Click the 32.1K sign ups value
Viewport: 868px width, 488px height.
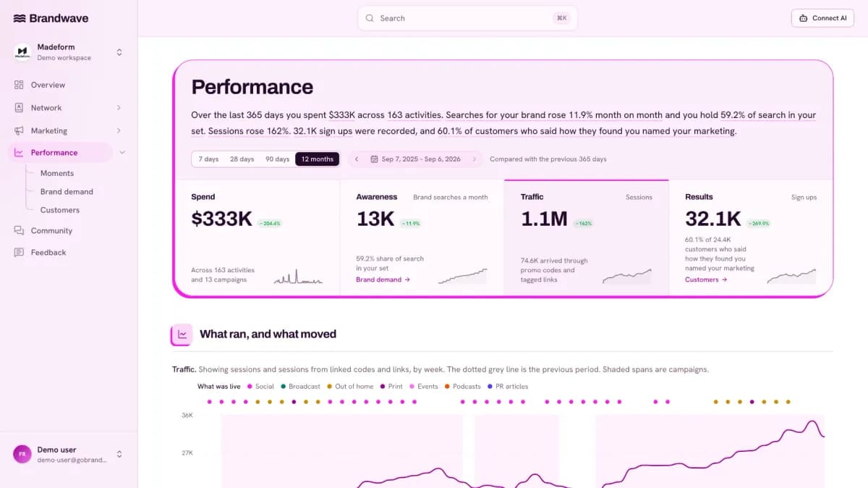pos(713,219)
